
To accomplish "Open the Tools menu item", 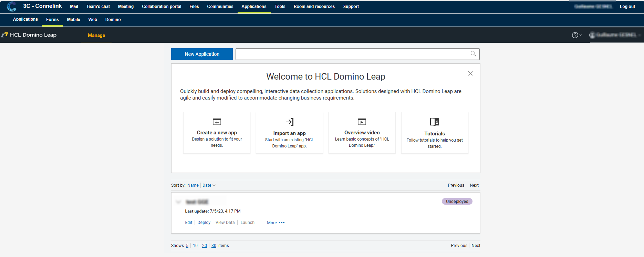I will 280,7.
